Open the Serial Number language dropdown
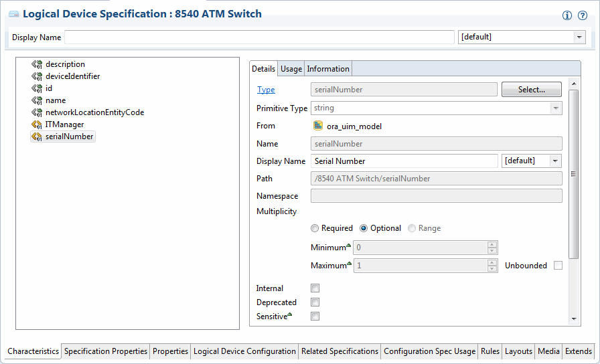This screenshot has width=600, height=364. pos(554,161)
